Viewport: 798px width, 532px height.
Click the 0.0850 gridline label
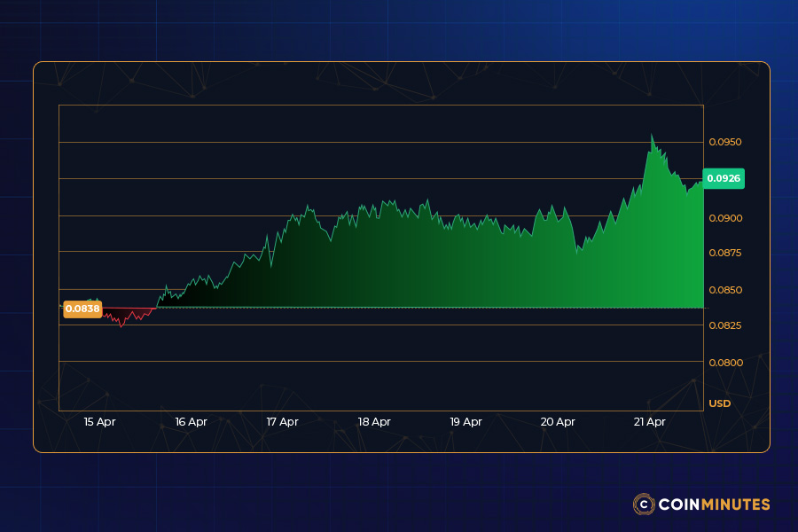pyautogui.click(x=728, y=290)
